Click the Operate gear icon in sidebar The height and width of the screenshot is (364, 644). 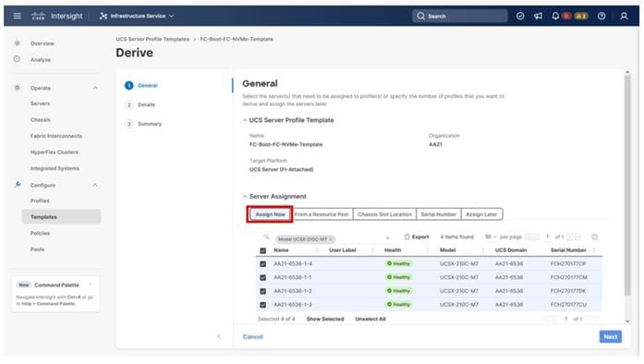[17, 88]
